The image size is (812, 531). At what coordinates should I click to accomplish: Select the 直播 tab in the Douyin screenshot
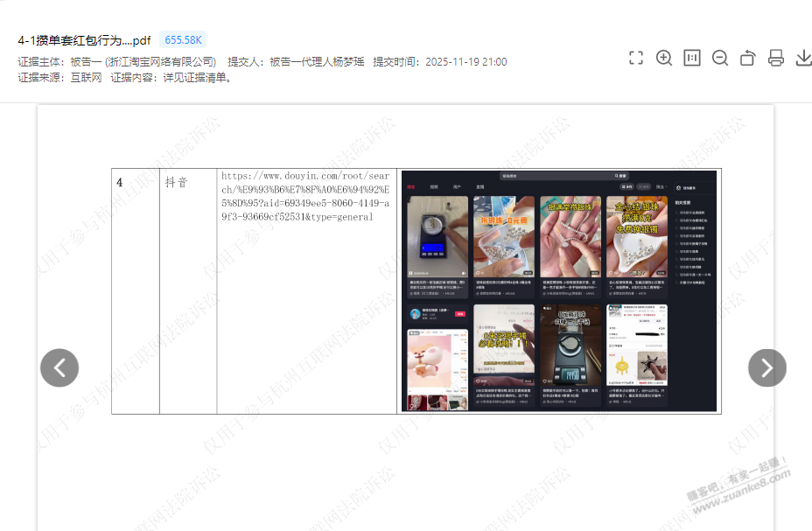click(x=479, y=187)
